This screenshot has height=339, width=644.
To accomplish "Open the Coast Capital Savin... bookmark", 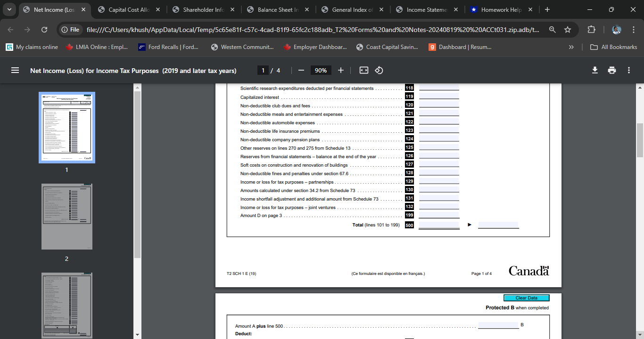I will point(387,47).
